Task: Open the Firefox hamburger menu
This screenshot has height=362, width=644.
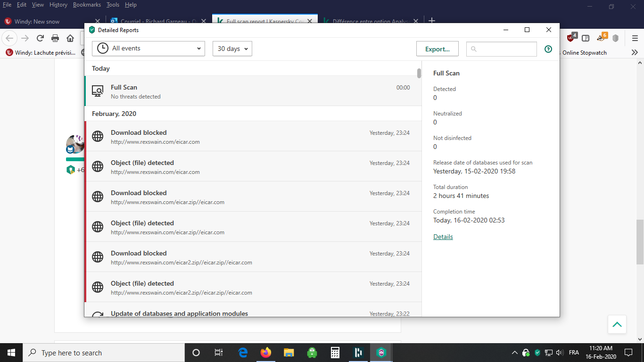Action: [635, 38]
